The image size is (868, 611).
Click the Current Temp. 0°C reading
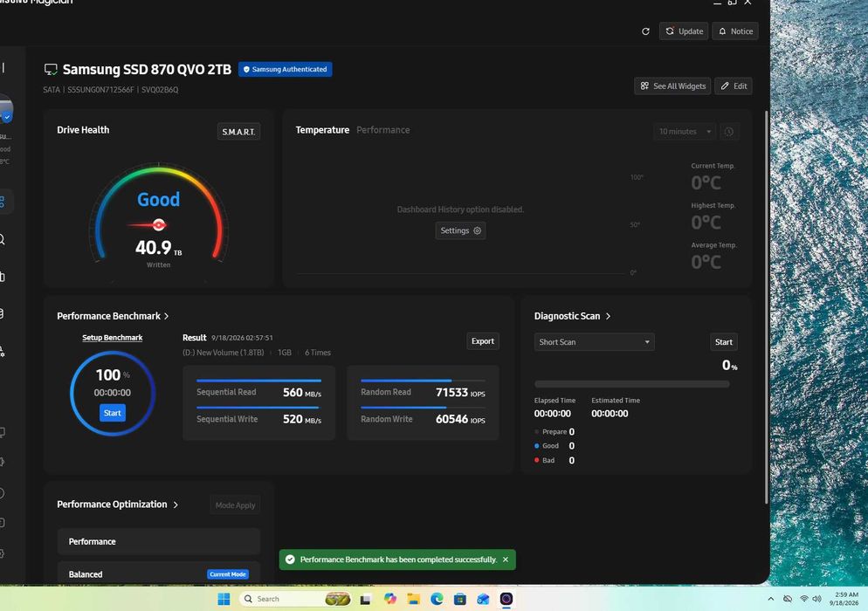pyautogui.click(x=706, y=182)
